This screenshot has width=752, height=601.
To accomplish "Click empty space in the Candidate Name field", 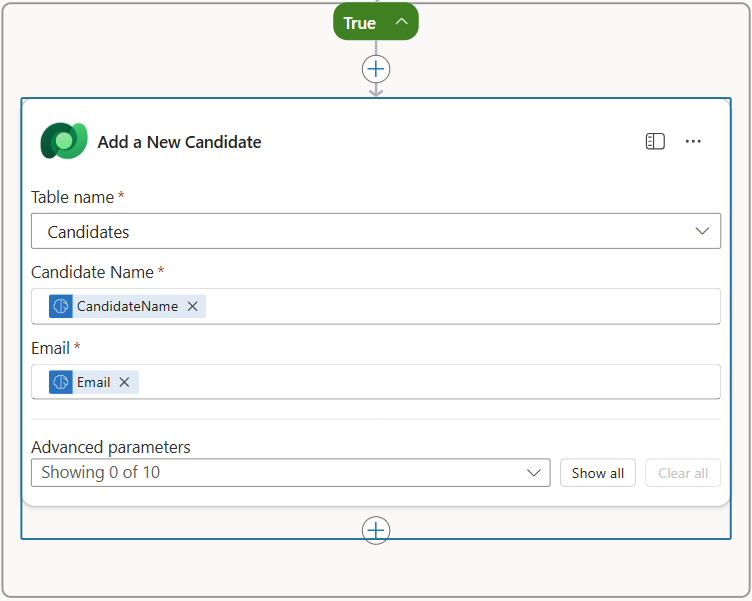I will [460, 306].
